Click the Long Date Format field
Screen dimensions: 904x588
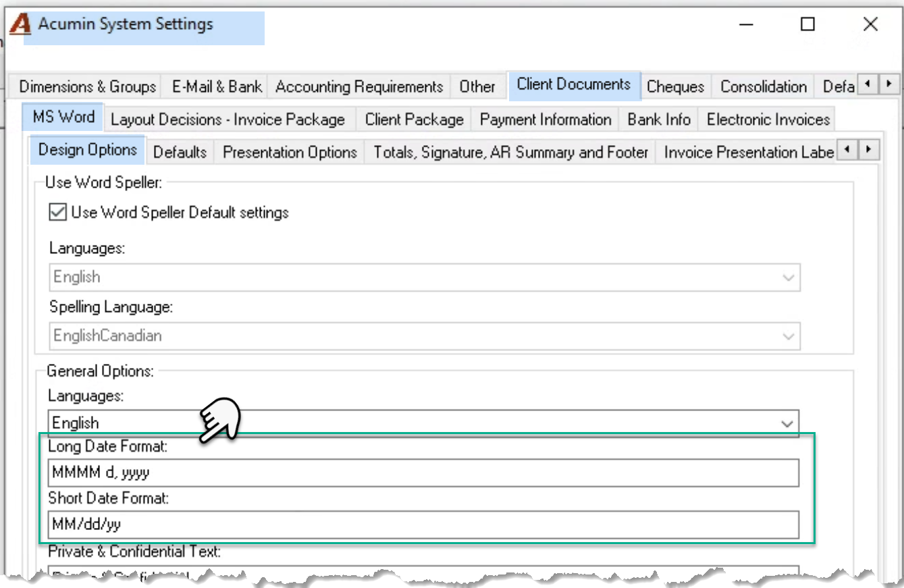[423, 473]
